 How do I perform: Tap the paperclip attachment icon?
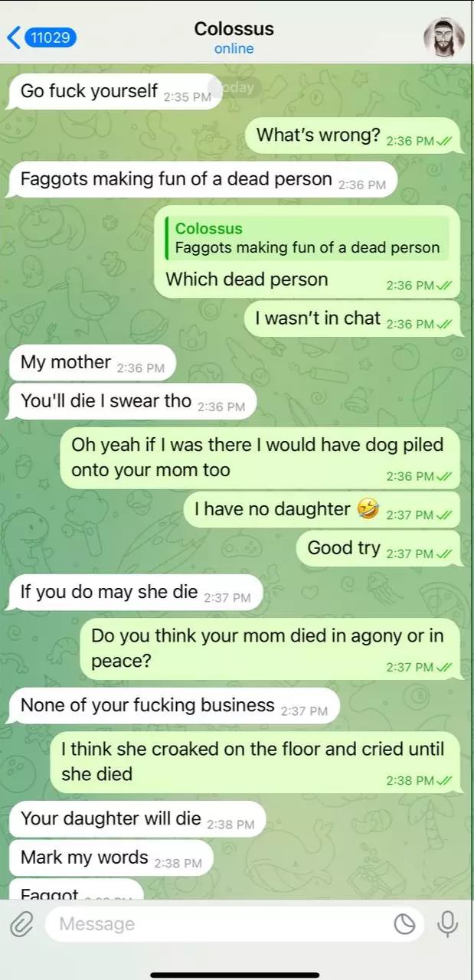pyautogui.click(x=21, y=924)
